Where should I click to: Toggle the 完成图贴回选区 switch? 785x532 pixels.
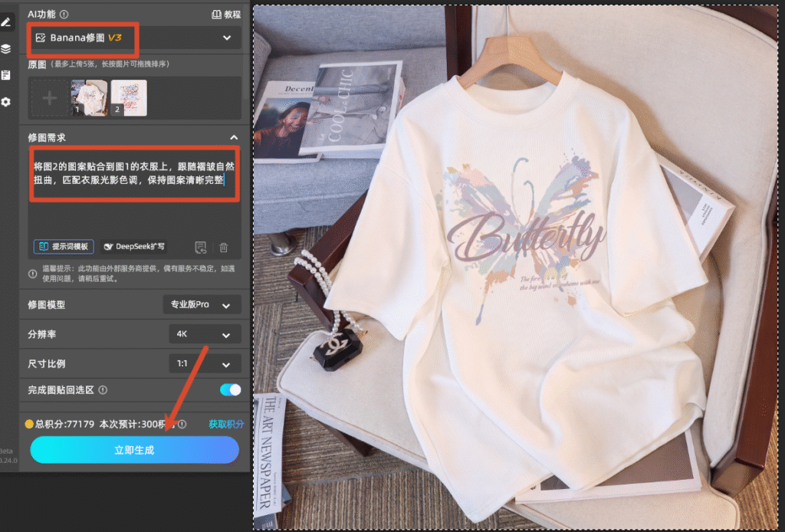click(x=230, y=390)
